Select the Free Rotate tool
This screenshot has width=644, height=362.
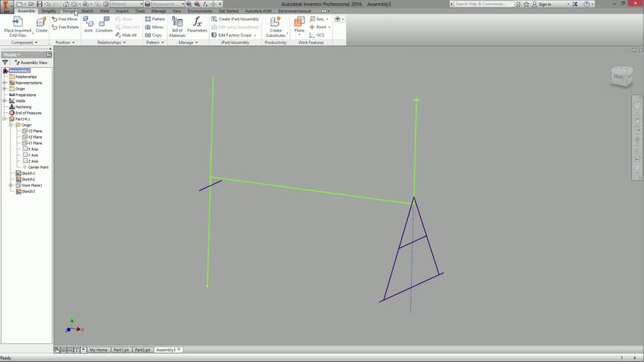(x=66, y=27)
